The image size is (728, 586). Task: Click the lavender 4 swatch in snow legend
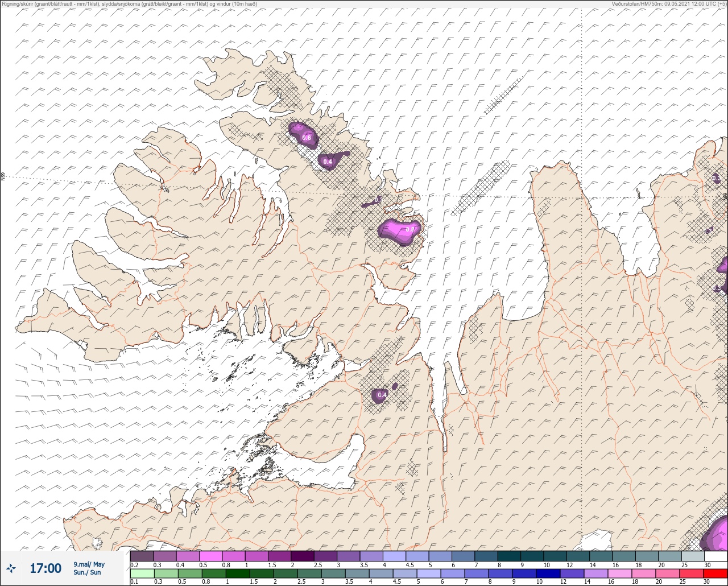pyautogui.click(x=394, y=556)
